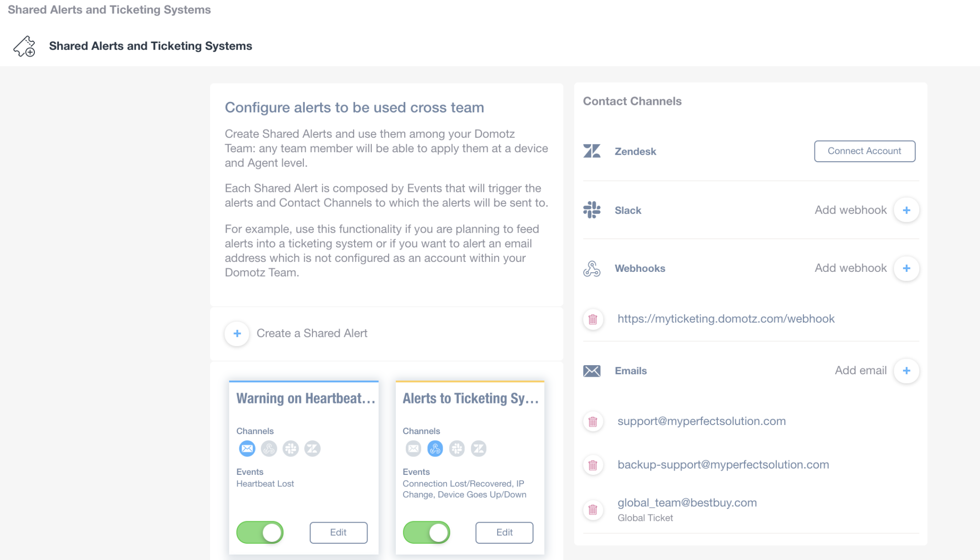Viewport: 980px width, 560px height.
Task: Click the ticket icon beside the page title
Action: (24, 46)
